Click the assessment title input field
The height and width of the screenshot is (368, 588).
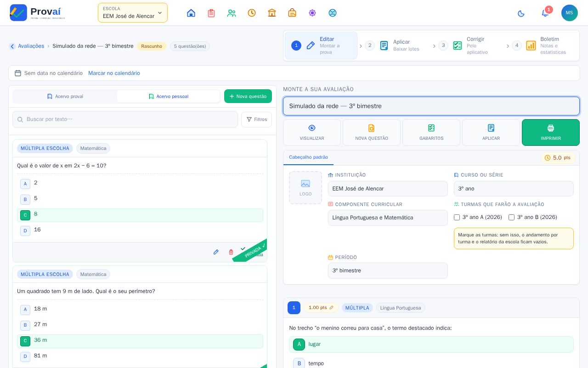[x=431, y=106]
